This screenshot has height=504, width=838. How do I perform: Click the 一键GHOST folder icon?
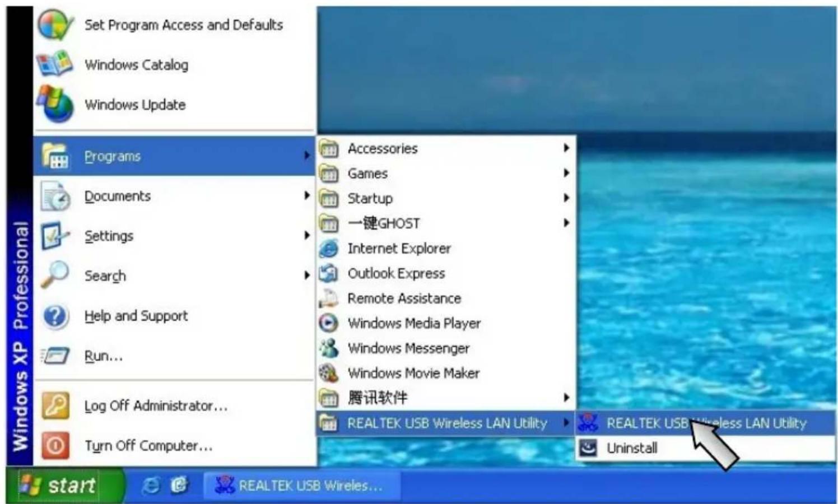pos(329,223)
